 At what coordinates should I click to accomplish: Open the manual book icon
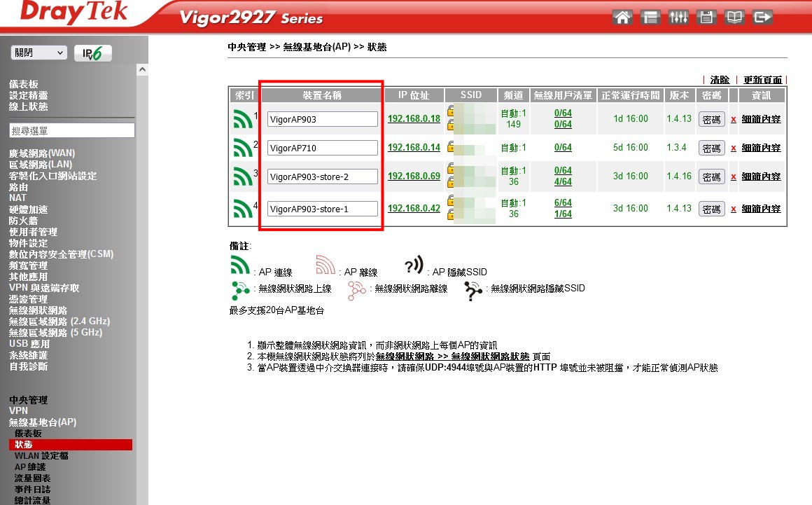click(x=734, y=18)
